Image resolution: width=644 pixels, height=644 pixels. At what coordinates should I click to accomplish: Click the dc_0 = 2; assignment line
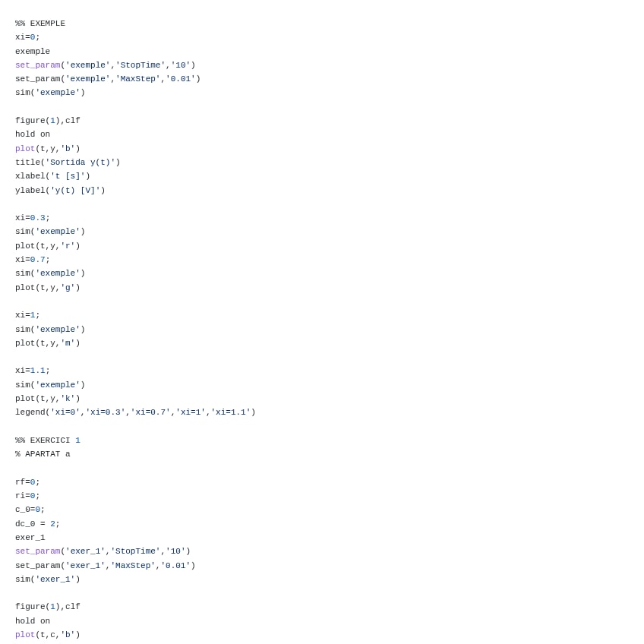click(x=37, y=524)
